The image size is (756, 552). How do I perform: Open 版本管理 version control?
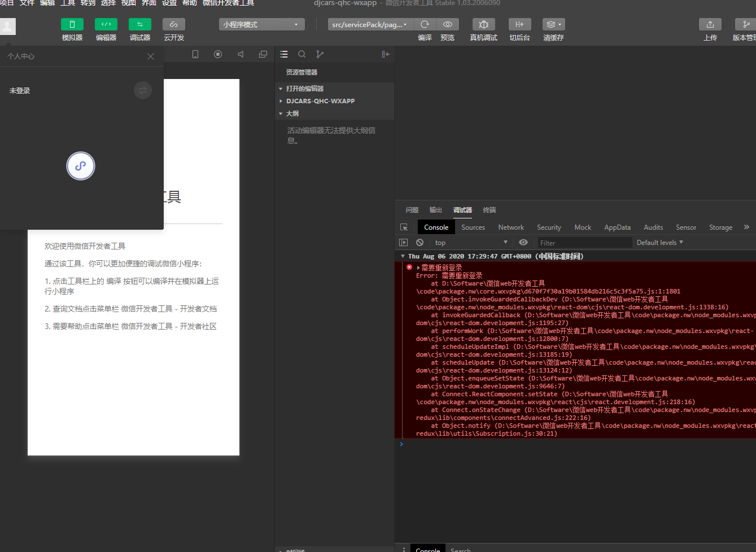coord(746,24)
